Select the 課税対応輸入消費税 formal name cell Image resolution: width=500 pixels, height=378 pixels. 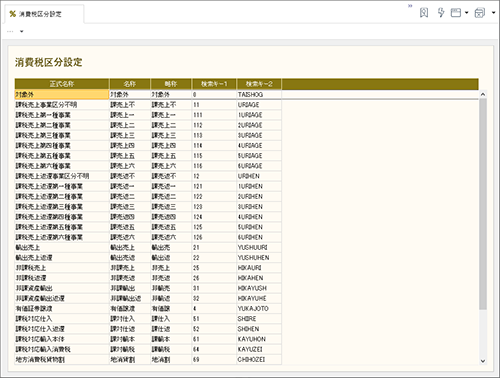click(62, 350)
